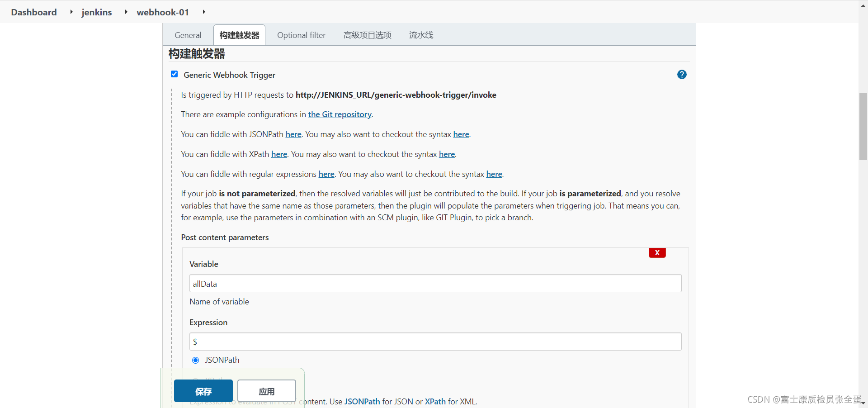Open breadcrumb chevron after Dashboard
This screenshot has height=408, width=868.
pyautogui.click(x=71, y=12)
